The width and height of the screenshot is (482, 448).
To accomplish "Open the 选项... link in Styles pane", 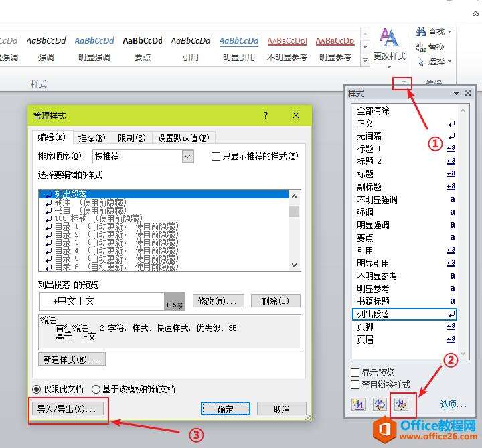I will pyautogui.click(x=453, y=404).
